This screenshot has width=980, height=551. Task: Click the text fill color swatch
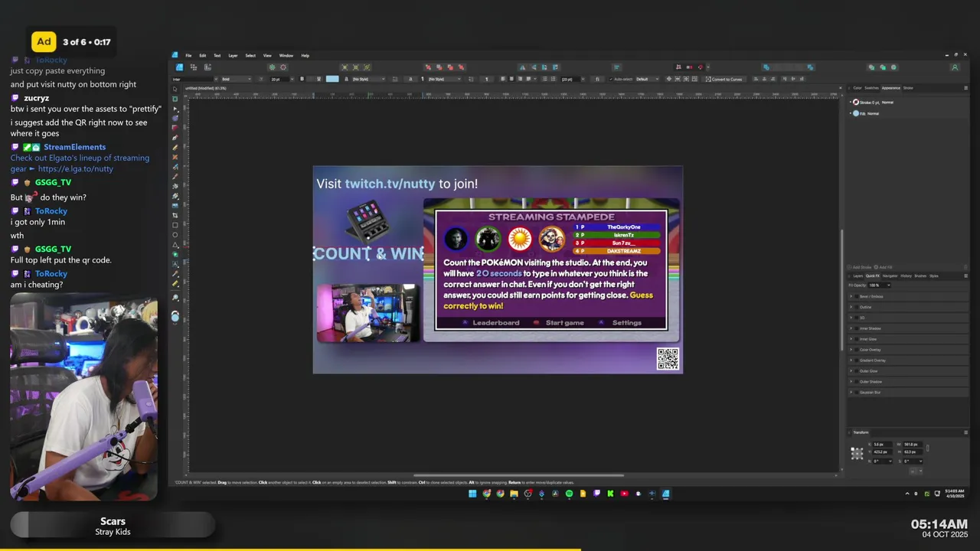tap(332, 79)
